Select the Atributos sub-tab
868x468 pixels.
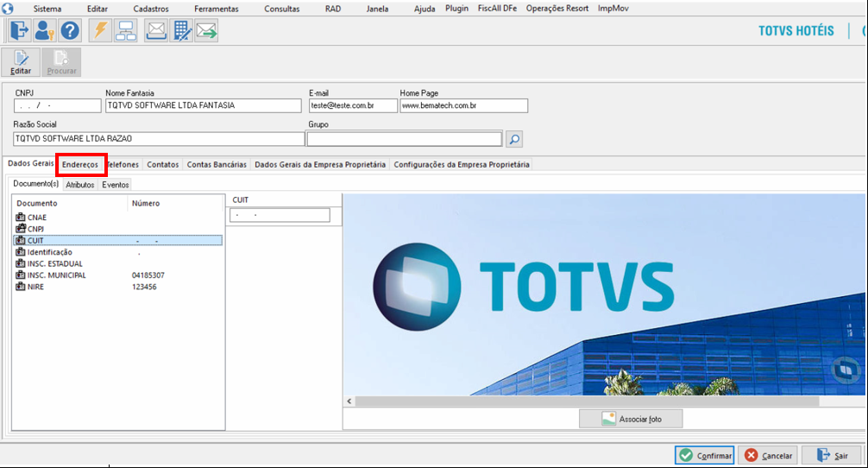(x=80, y=185)
